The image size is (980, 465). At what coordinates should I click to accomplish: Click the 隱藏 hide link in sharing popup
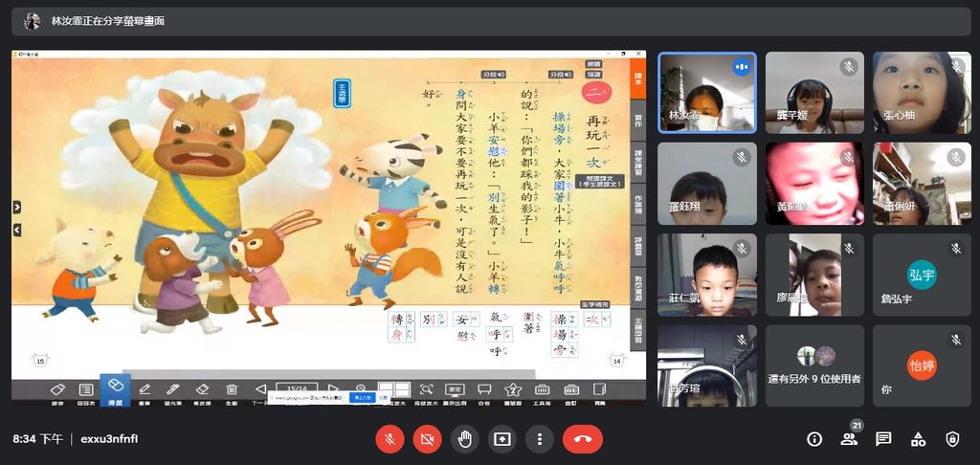[x=383, y=397]
